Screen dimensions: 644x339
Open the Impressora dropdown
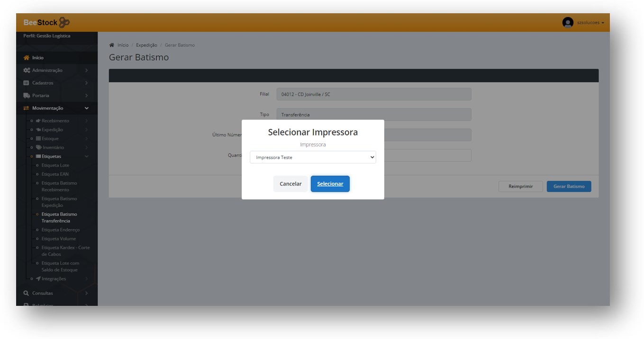(313, 158)
